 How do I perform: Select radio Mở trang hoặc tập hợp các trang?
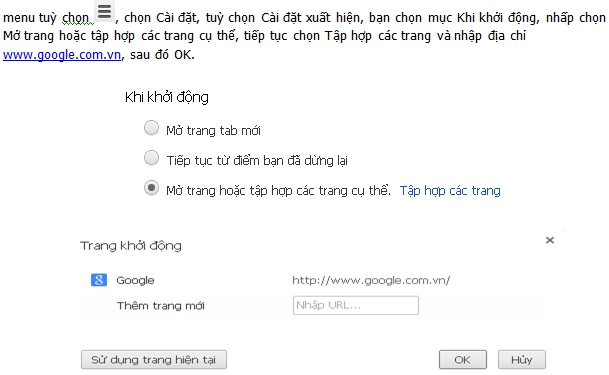pyautogui.click(x=151, y=188)
